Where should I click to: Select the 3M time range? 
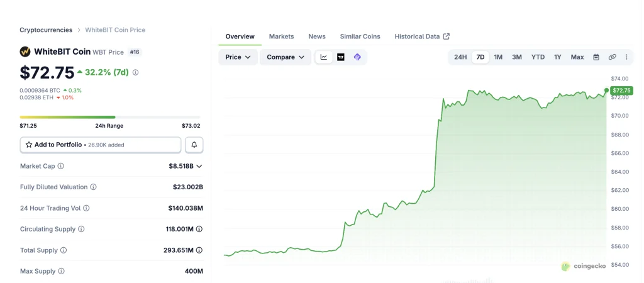(517, 57)
